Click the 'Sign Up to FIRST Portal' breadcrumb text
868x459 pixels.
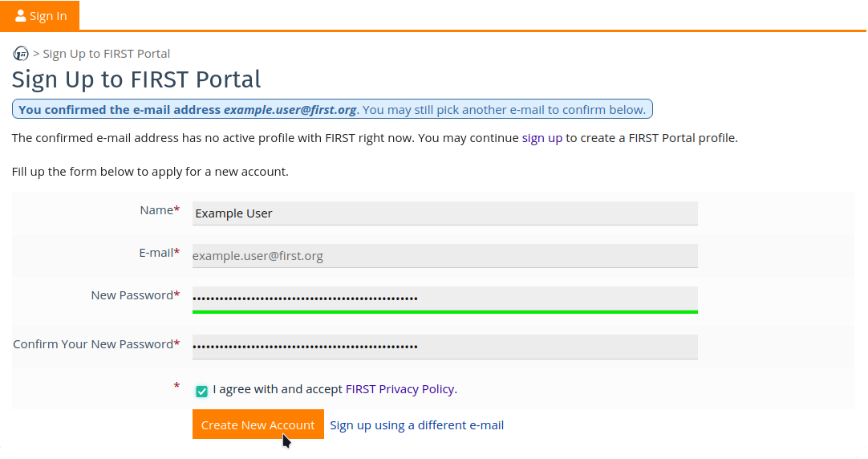106,54
